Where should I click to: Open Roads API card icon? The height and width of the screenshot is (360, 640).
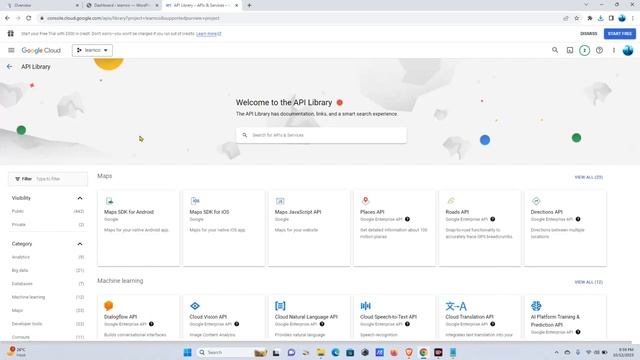point(451,201)
